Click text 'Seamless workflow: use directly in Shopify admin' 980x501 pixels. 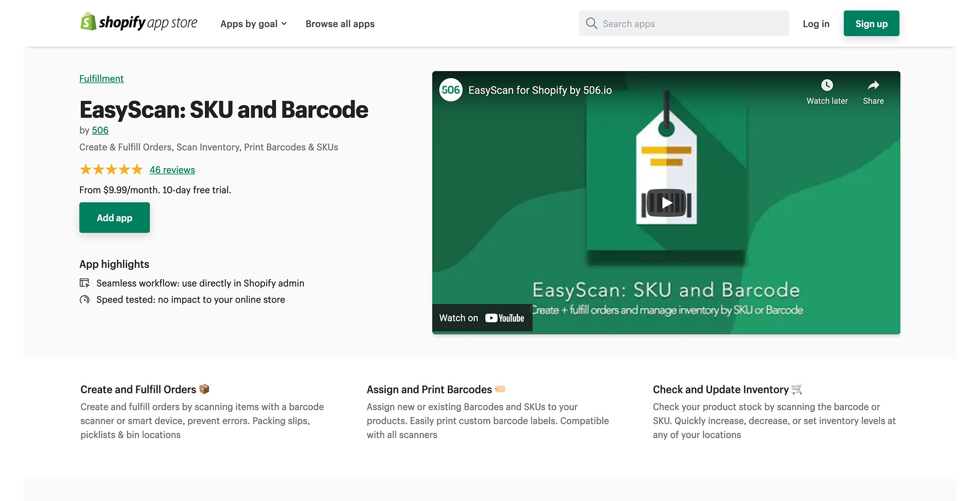200,283
